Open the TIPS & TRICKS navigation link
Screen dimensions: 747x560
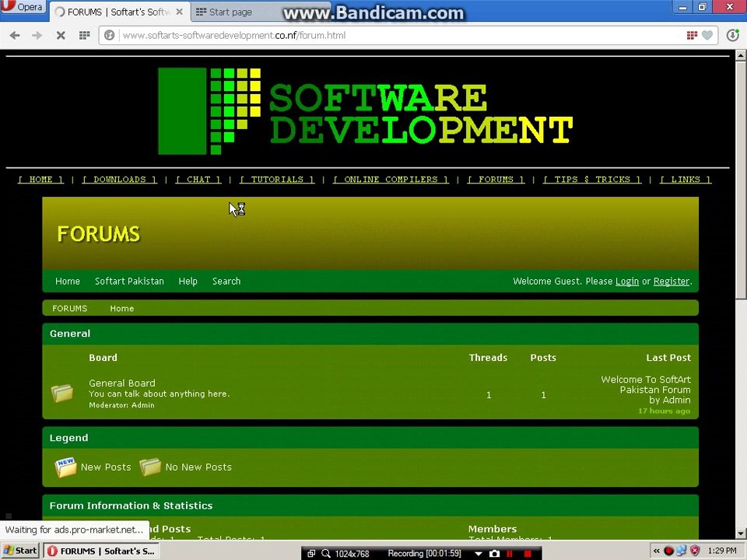[x=592, y=180]
